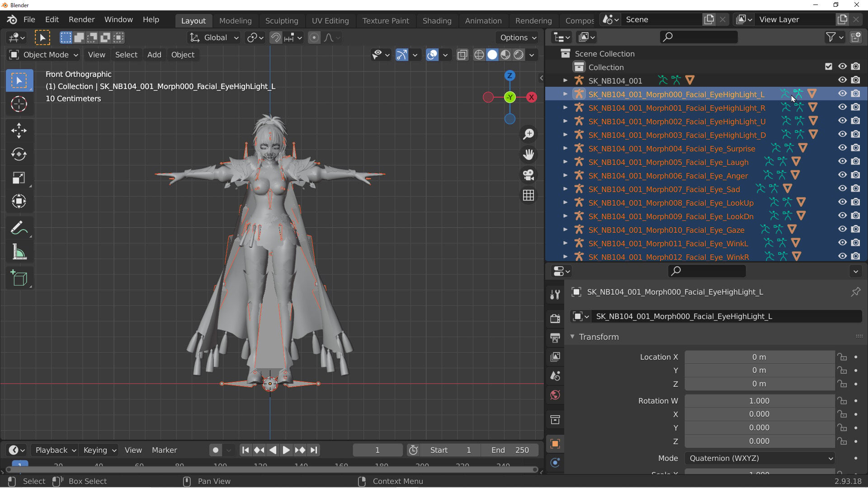This screenshot has width=868, height=488.
Task: Open outliner filter dropdown
Action: tap(834, 38)
